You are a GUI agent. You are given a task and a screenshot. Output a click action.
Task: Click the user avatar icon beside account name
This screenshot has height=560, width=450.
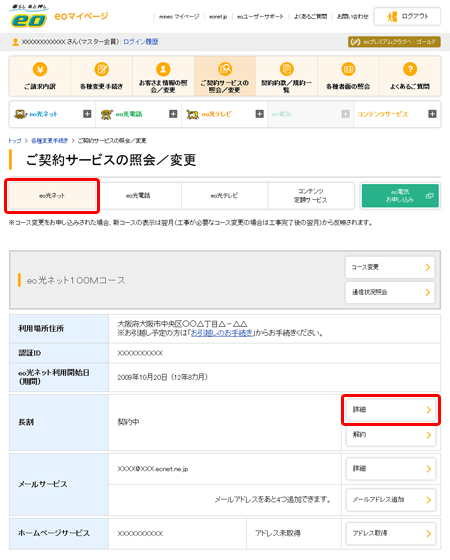point(15,42)
